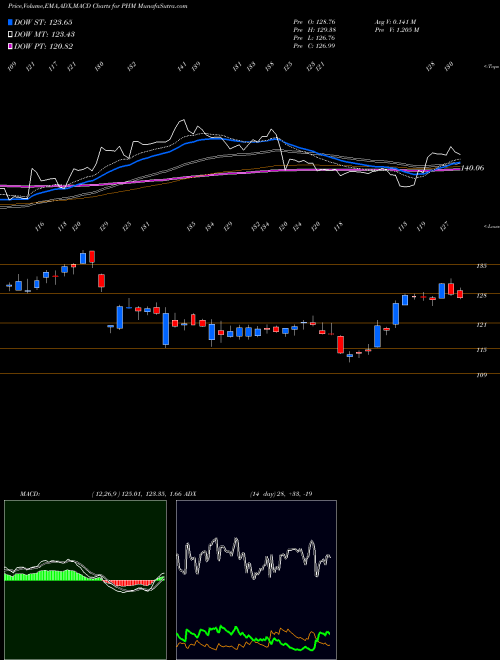Click the 'Pre O: 128.76' value

(314, 22)
